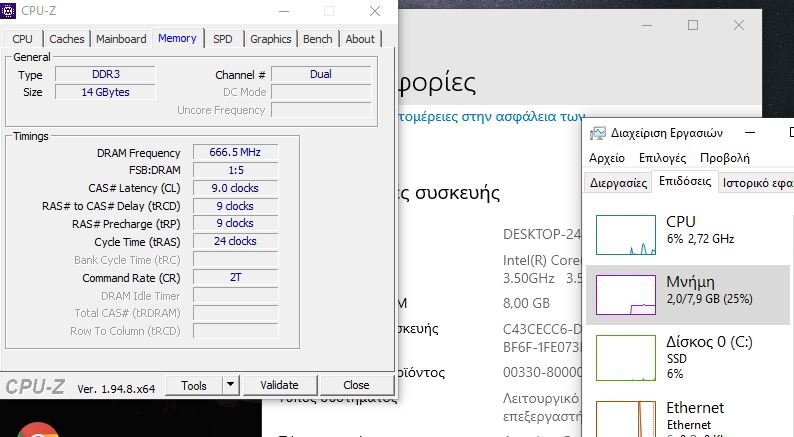Screen dimensions: 794x437
Task: Minimize the Settings window
Action: tap(647, 25)
